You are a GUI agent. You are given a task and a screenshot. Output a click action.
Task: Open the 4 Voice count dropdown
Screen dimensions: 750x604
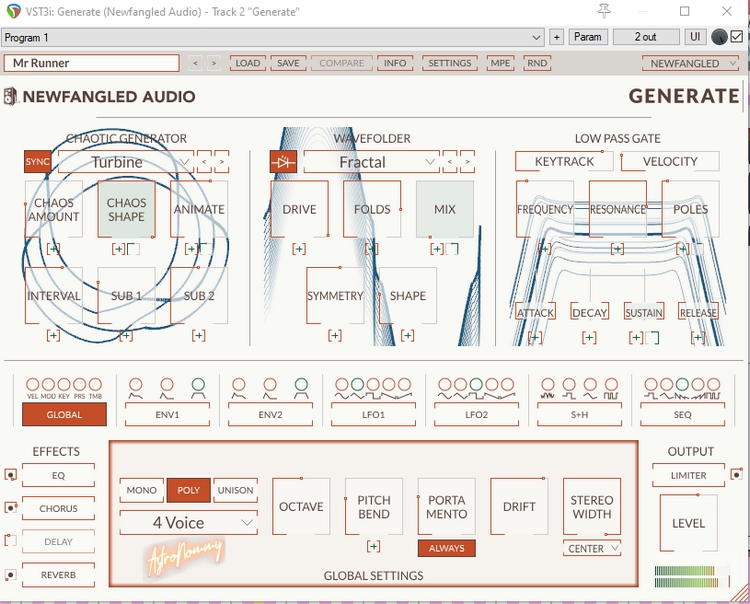[x=188, y=523]
